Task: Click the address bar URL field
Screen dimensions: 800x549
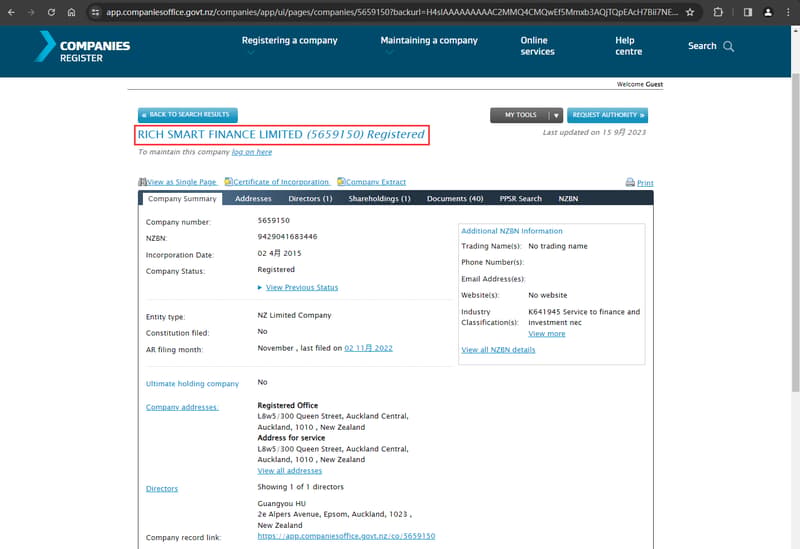Action: pos(392,12)
